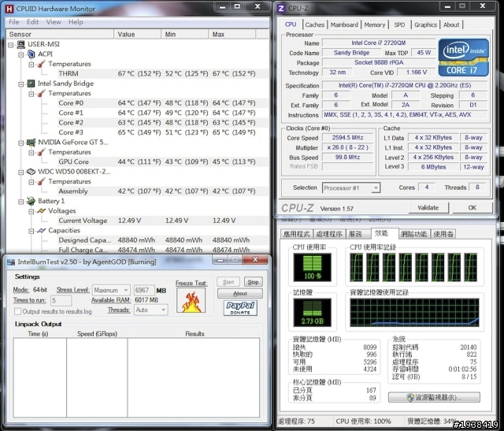Select the Core #0 temperature row
The width and height of the screenshot is (504, 431).
(x=157, y=103)
